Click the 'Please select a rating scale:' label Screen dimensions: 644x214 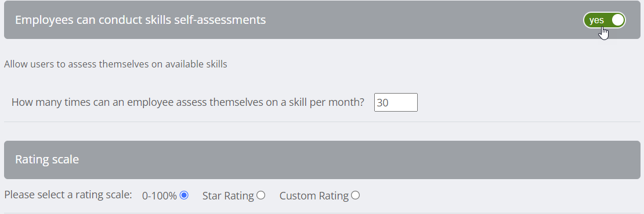68,195
